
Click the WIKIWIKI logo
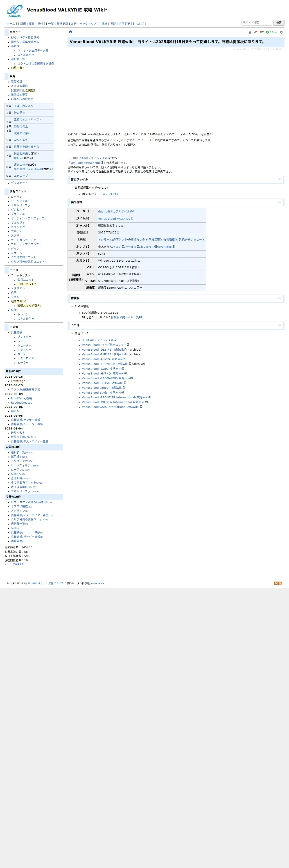pyautogui.click(x=15, y=11)
